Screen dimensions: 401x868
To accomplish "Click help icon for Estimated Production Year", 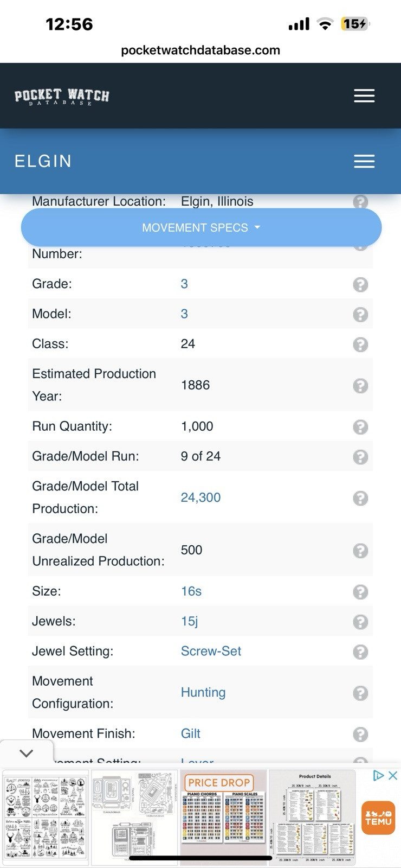I will (360, 386).
